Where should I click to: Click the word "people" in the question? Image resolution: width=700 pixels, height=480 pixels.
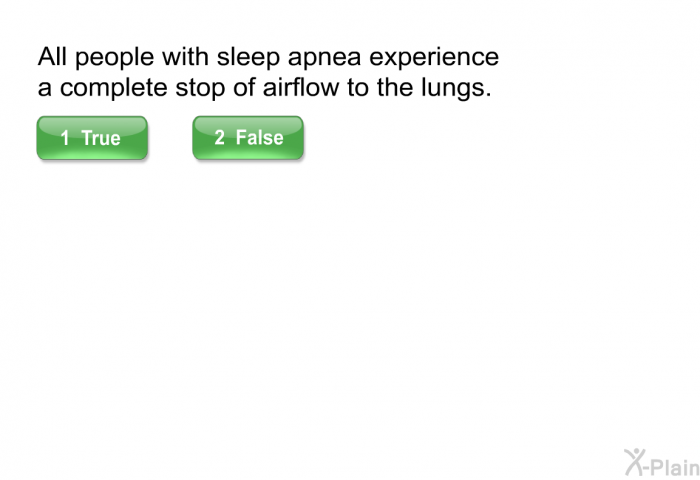[x=114, y=58]
